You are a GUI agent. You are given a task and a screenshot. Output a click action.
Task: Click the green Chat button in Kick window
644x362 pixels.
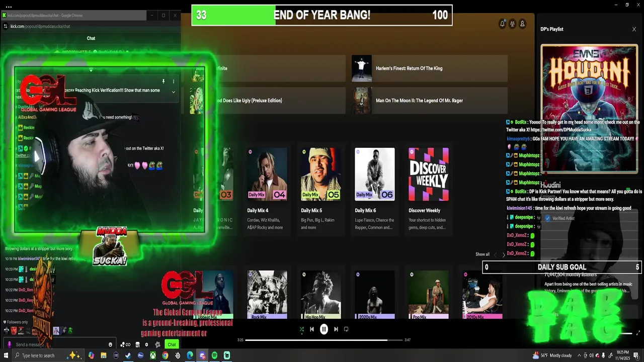tap(172, 344)
